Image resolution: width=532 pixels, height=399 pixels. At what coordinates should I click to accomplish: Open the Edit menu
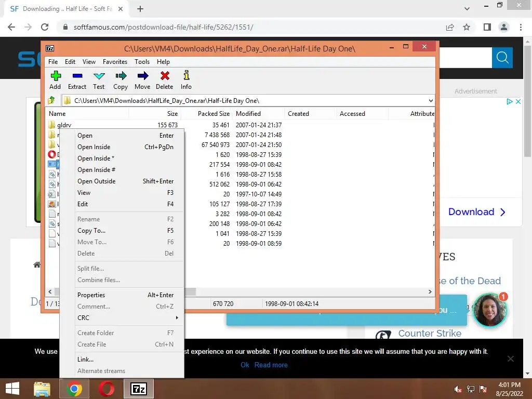coord(70,62)
